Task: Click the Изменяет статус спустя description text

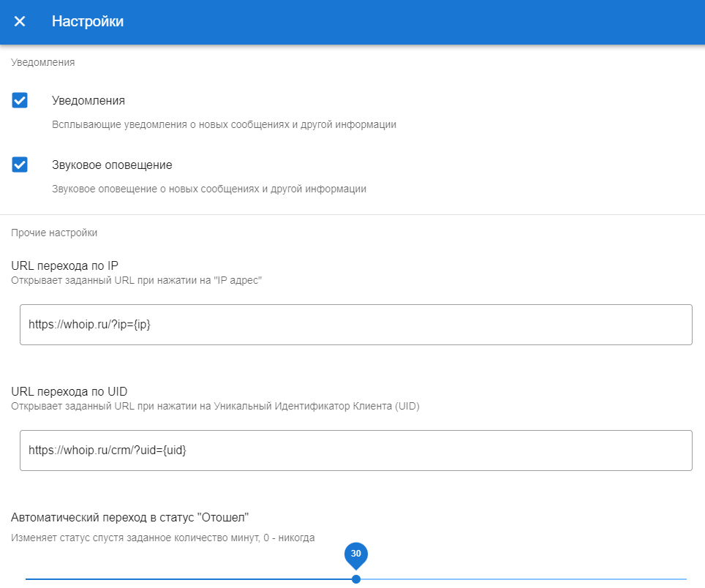Action: click(163, 538)
